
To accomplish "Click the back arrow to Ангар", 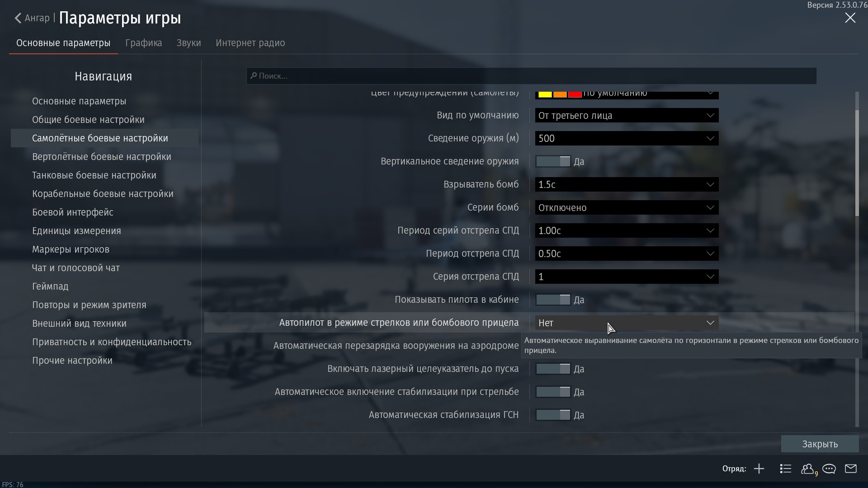I will (x=18, y=18).
